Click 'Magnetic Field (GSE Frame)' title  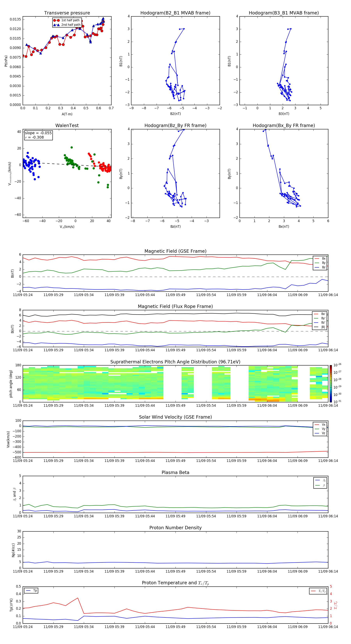click(x=175, y=251)
